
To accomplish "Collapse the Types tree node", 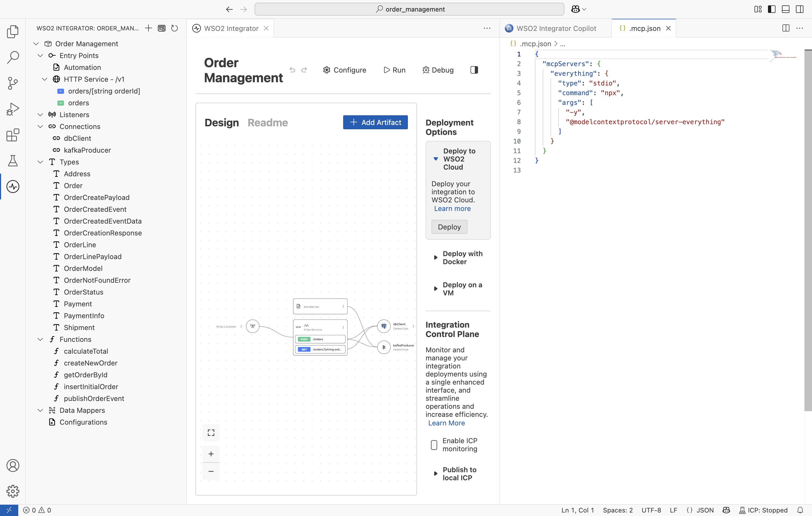I will pos(40,162).
